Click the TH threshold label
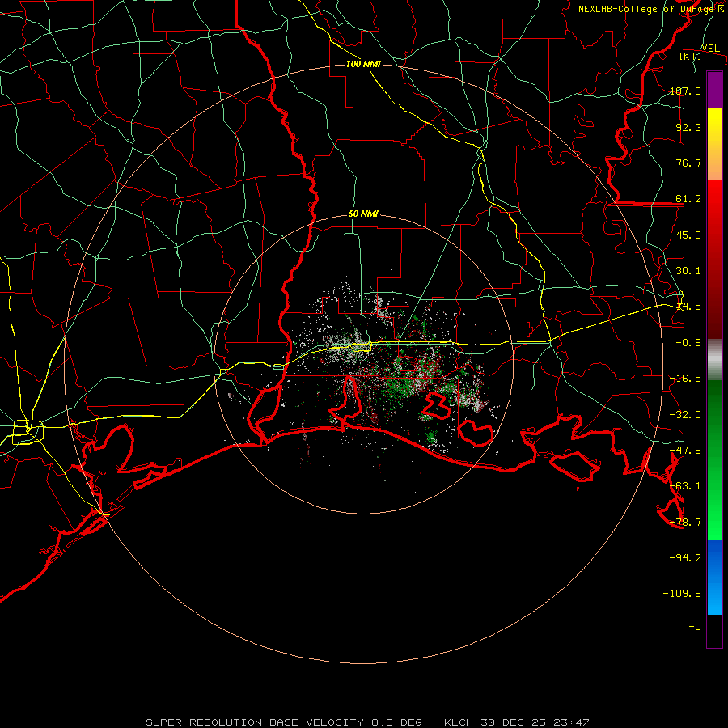The image size is (728, 728). tap(695, 630)
